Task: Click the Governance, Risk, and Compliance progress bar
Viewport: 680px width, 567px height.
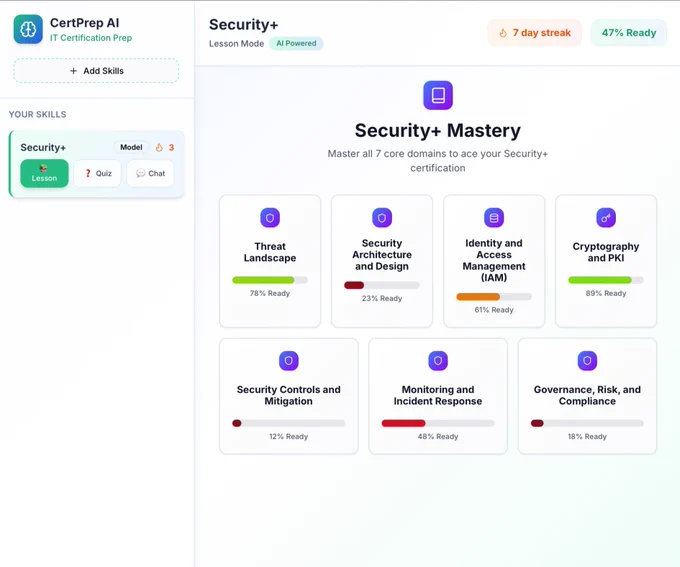Action: 587,423
